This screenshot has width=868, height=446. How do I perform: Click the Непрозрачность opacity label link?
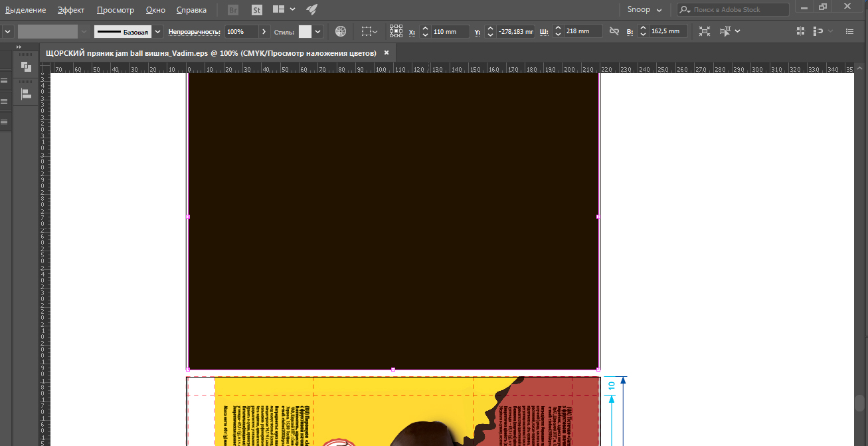tap(194, 31)
